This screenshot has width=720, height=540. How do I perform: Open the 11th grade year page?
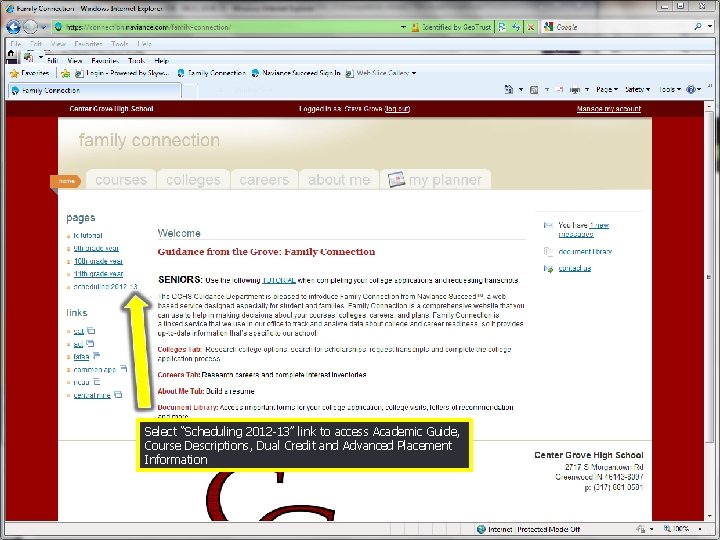coord(98,274)
